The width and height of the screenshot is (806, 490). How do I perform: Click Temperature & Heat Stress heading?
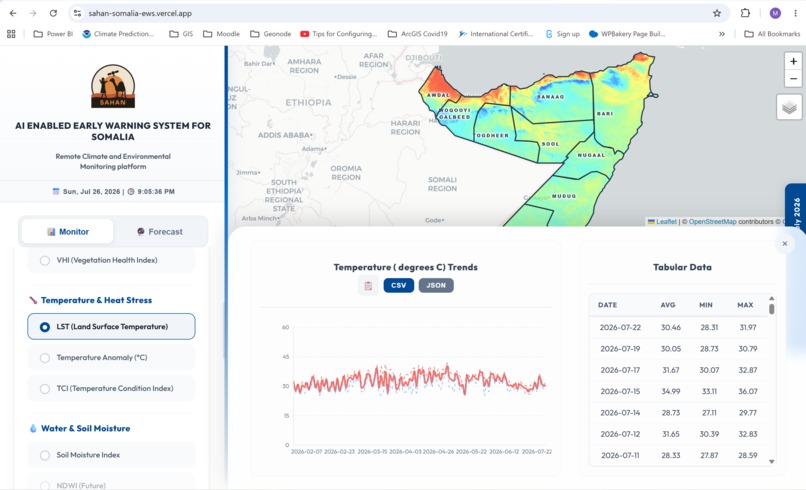96,300
